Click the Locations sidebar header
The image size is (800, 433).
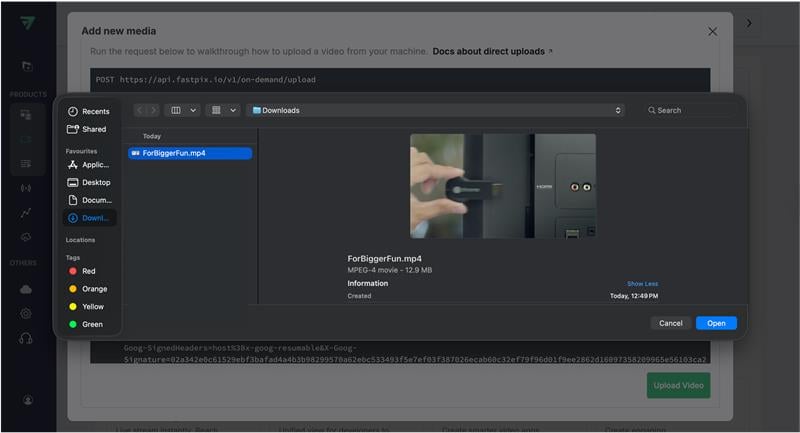coord(80,240)
